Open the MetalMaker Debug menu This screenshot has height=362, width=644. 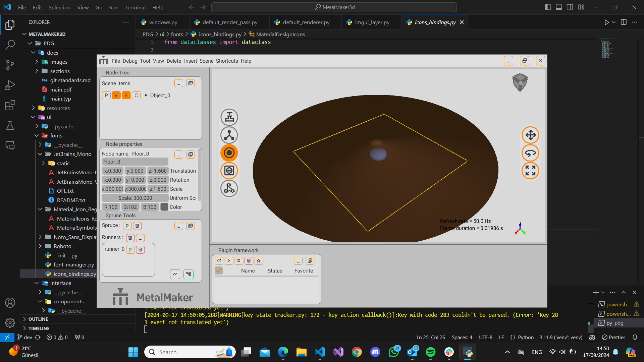point(130,61)
